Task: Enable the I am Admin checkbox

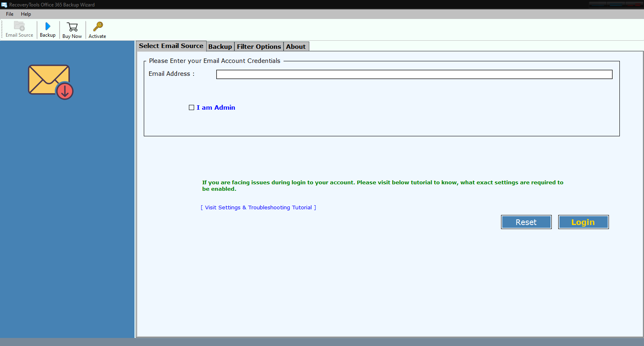Action: click(x=192, y=108)
